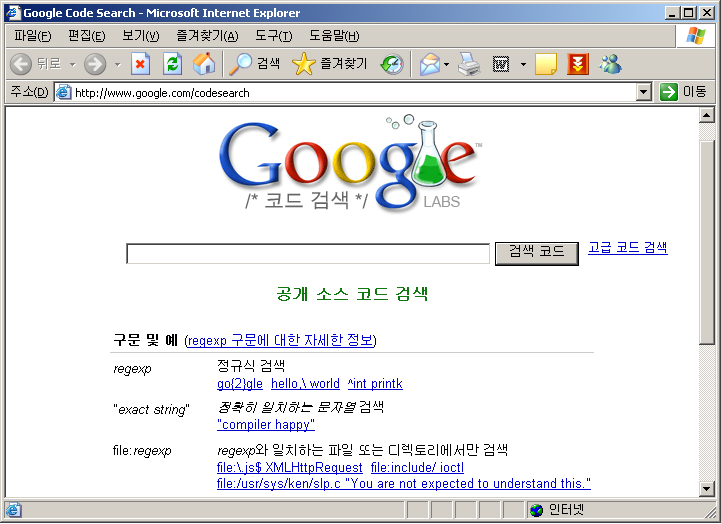Click the "compiler happy" example link
Viewport: 721px width, 524px height.
tap(266, 425)
